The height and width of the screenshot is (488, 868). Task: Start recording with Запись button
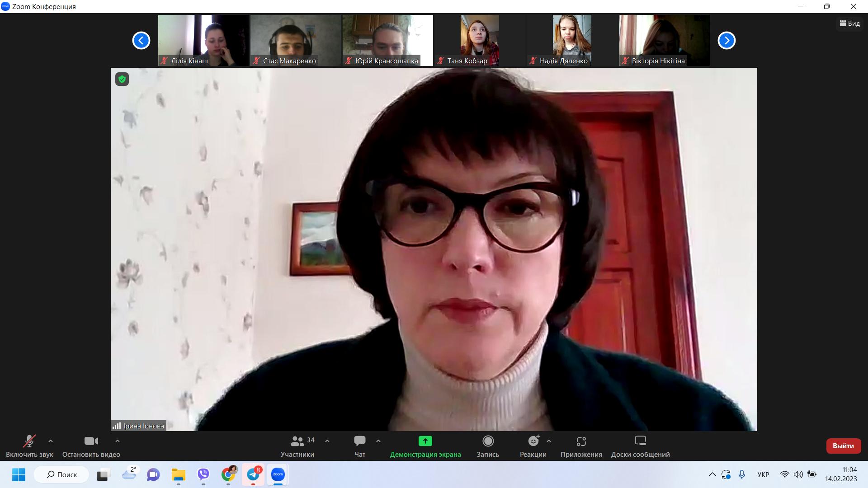click(488, 446)
